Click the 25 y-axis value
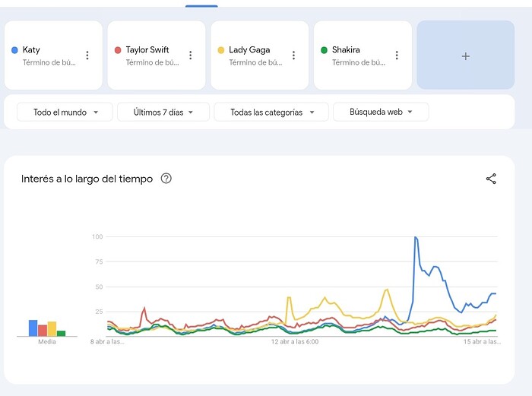 [99, 312]
